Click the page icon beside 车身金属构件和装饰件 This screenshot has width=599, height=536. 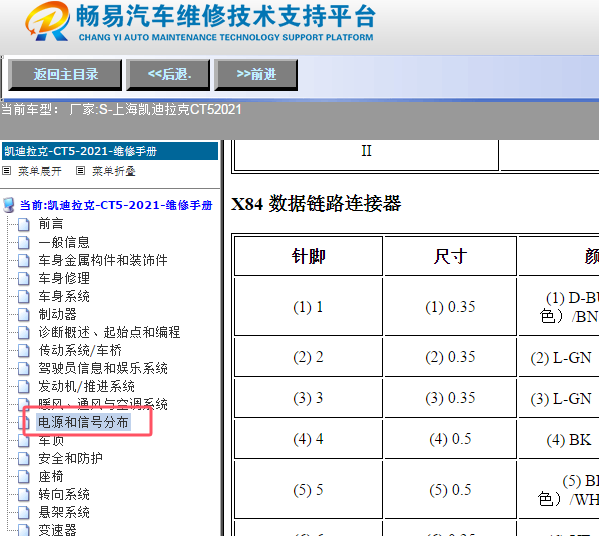(24, 261)
